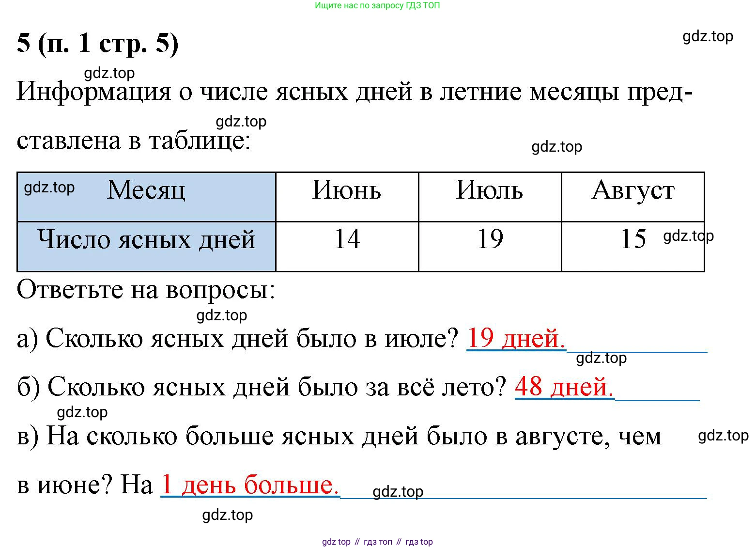756x549 pixels.
Task: Click the table cell with value 14
Action: tap(347, 239)
